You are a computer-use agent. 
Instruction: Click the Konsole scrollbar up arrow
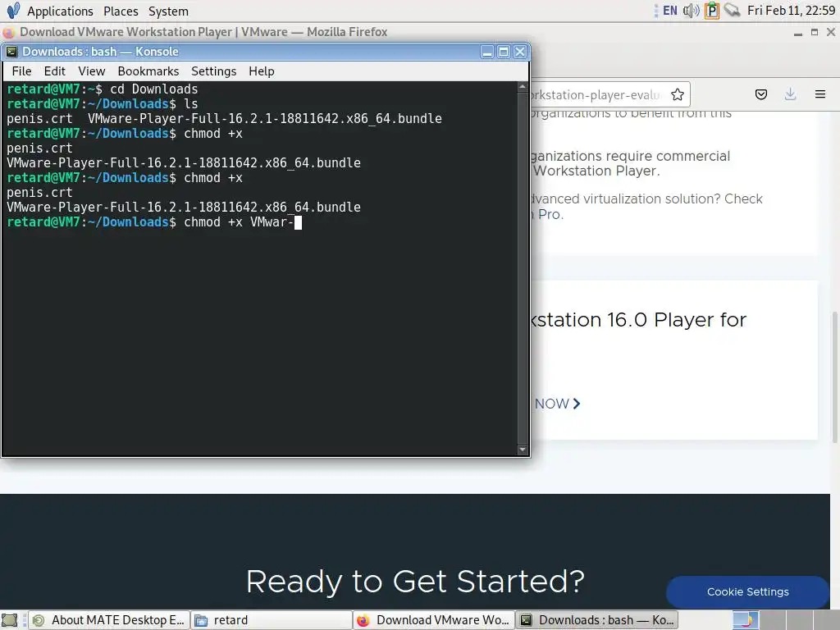click(x=523, y=86)
